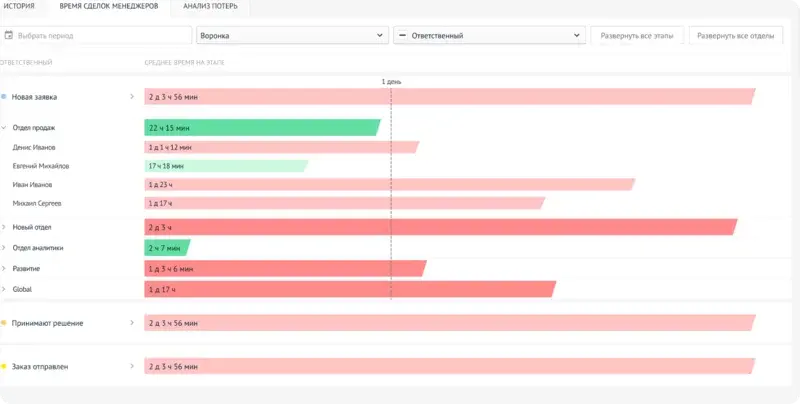The height and width of the screenshot is (404, 800).
Task: Click the blue dot beside Новая заявка
Action: pyautogui.click(x=4, y=96)
